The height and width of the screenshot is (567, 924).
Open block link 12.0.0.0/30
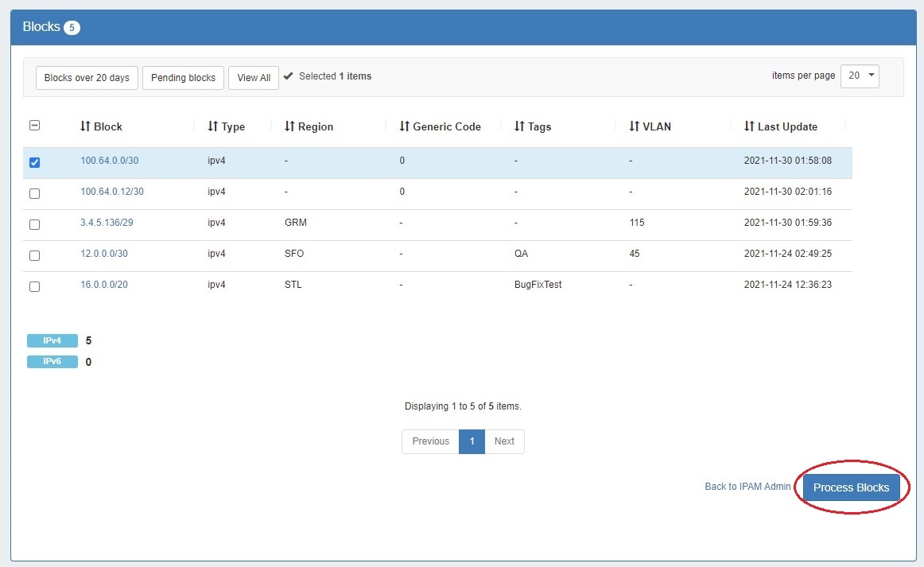pos(103,254)
